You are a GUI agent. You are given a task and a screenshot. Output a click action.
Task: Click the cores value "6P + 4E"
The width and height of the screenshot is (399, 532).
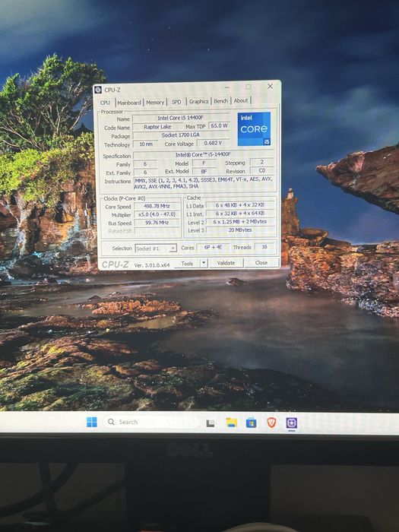pyautogui.click(x=213, y=247)
